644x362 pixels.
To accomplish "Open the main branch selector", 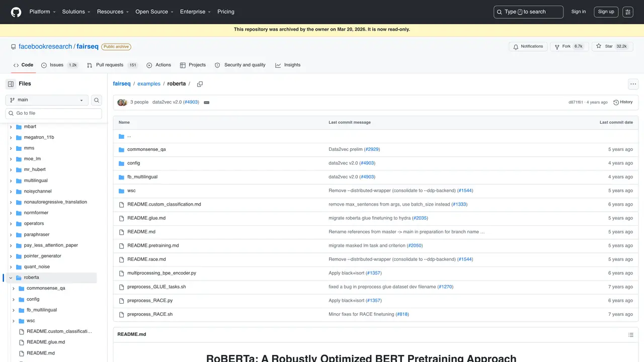I will (x=47, y=100).
